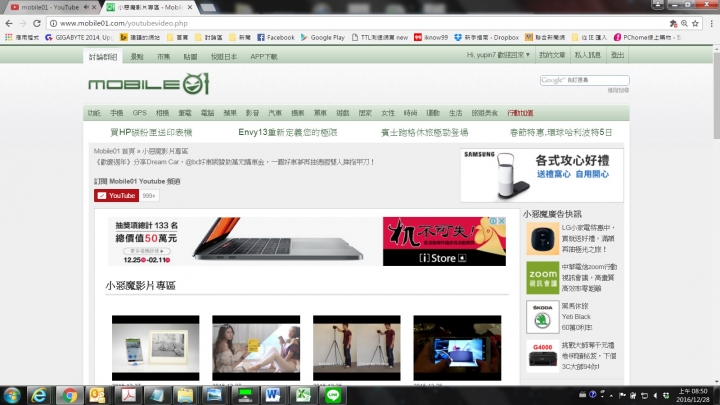Open Chrome's three-dot menu
The image size is (720, 405).
[711, 23]
